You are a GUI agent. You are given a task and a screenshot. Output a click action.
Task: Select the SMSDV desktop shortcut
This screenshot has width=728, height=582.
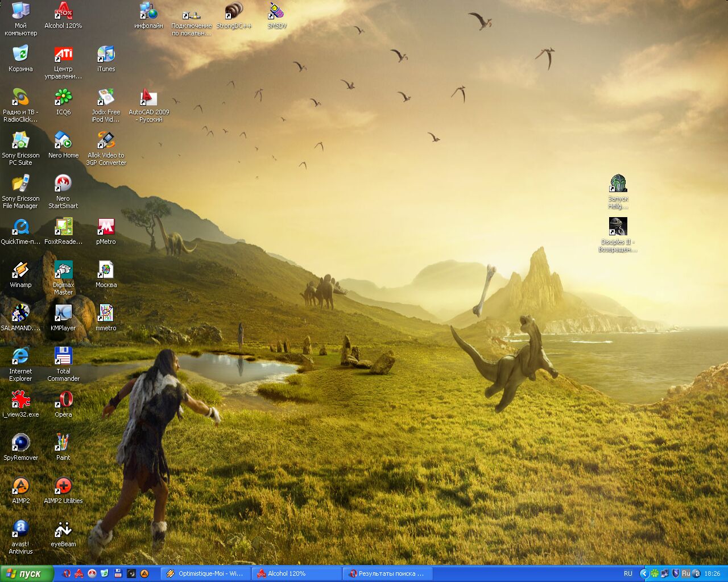coord(277,15)
